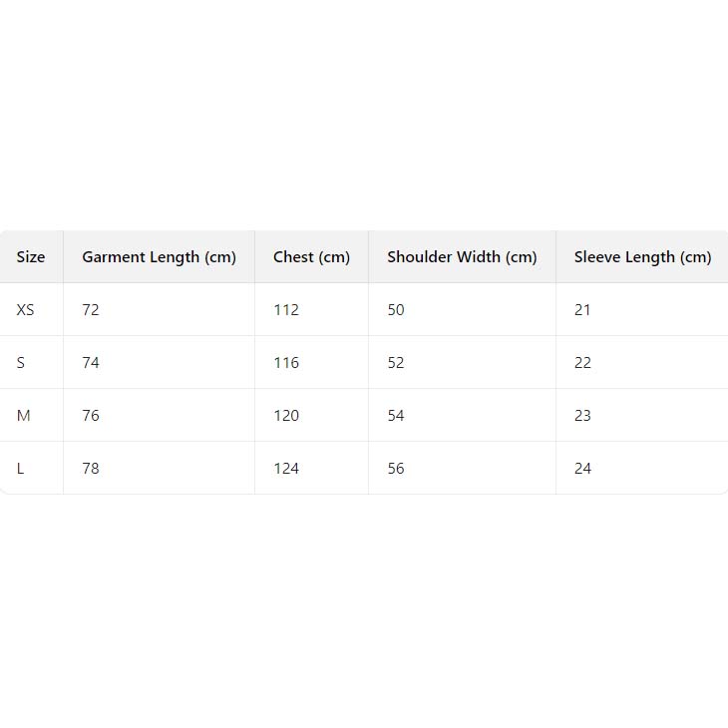This screenshot has width=728, height=728.
Task: Click the Size column header
Action: coord(31,257)
